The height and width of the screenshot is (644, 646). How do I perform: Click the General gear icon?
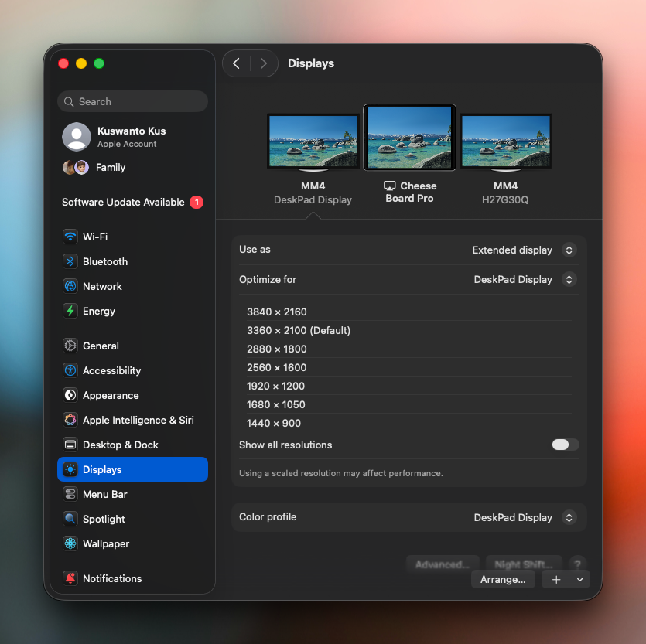point(70,346)
